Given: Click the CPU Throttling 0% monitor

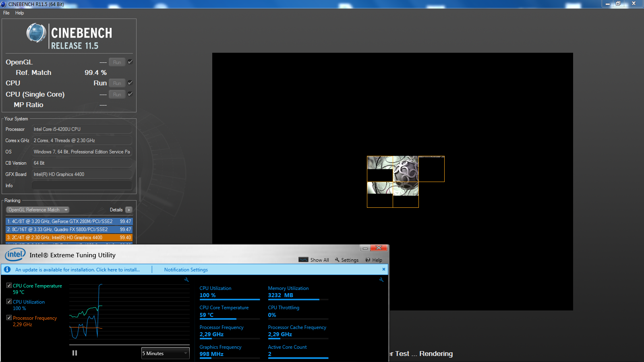Looking at the screenshot, I should pos(298,312).
